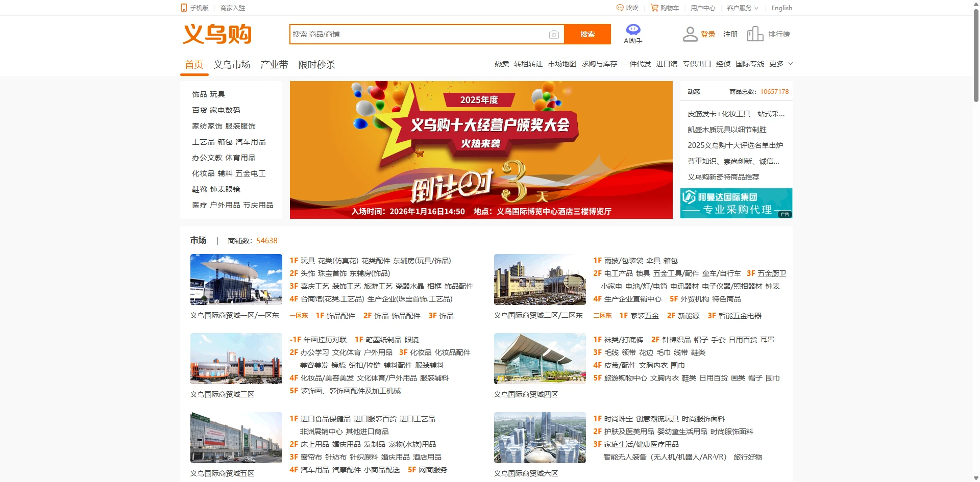Click the 咚咚 chat icon
This screenshot has width=980, height=482.
(620, 8)
